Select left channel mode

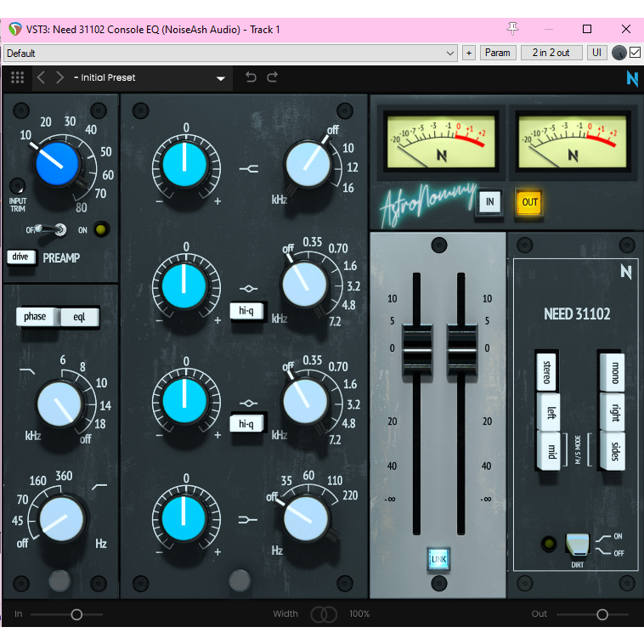point(548,412)
